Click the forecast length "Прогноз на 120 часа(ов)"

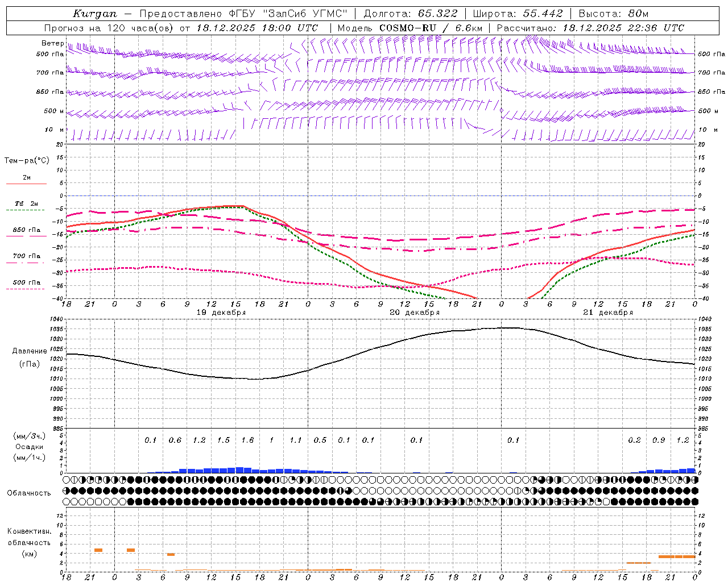109,28
